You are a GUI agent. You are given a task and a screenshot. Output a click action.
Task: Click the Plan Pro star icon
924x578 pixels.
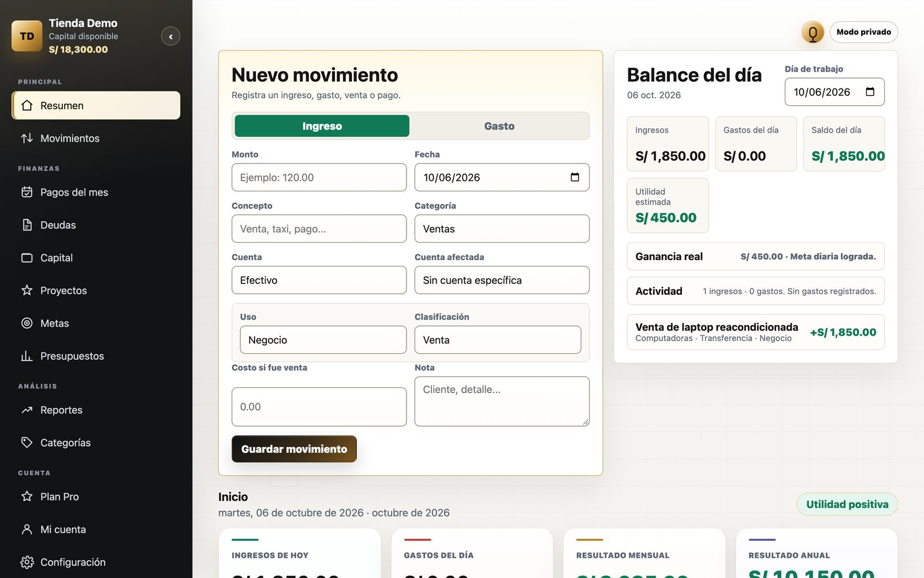point(27,497)
